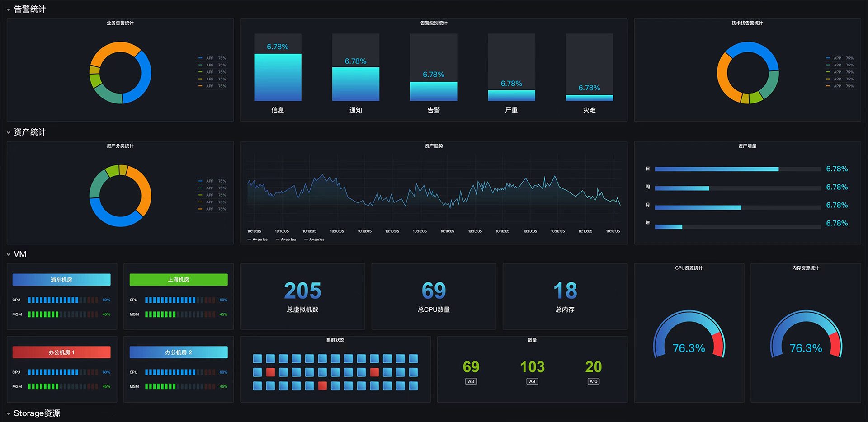Collapse the 资产统计 row chevron
This screenshot has width=868, height=422.
pos(9,132)
